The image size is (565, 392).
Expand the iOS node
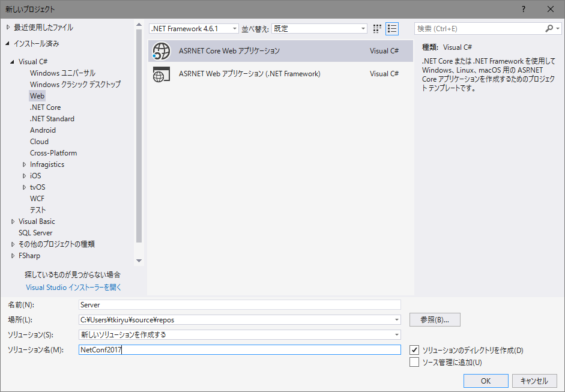coord(24,176)
